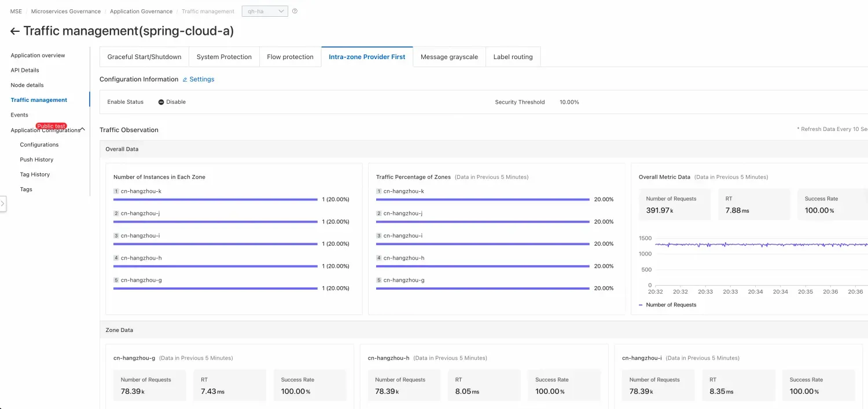Open Node details in the sidebar
This screenshot has width=868, height=409.
[27, 85]
